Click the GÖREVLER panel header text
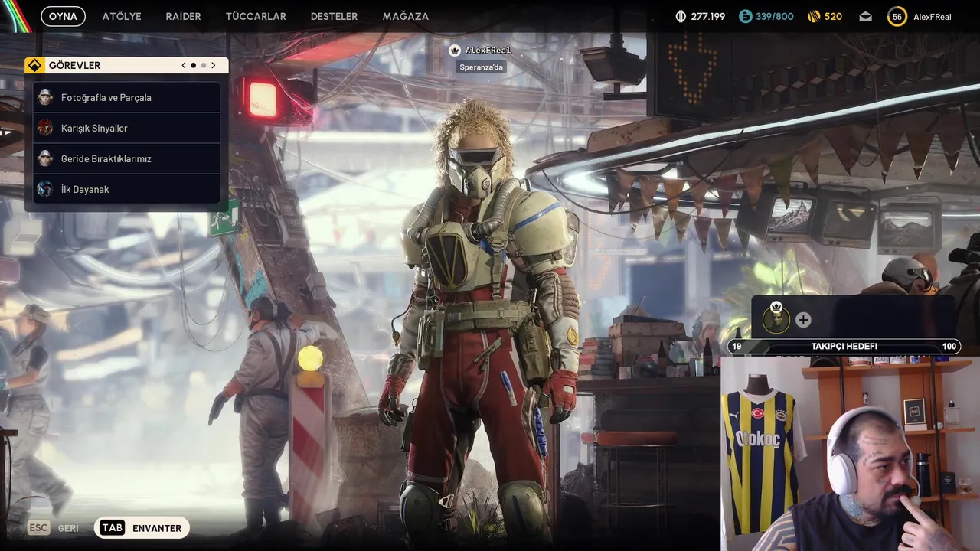980x551 pixels. pyautogui.click(x=74, y=65)
